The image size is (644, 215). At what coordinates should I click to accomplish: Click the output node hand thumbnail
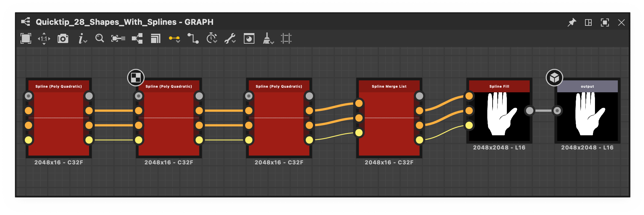tap(587, 114)
